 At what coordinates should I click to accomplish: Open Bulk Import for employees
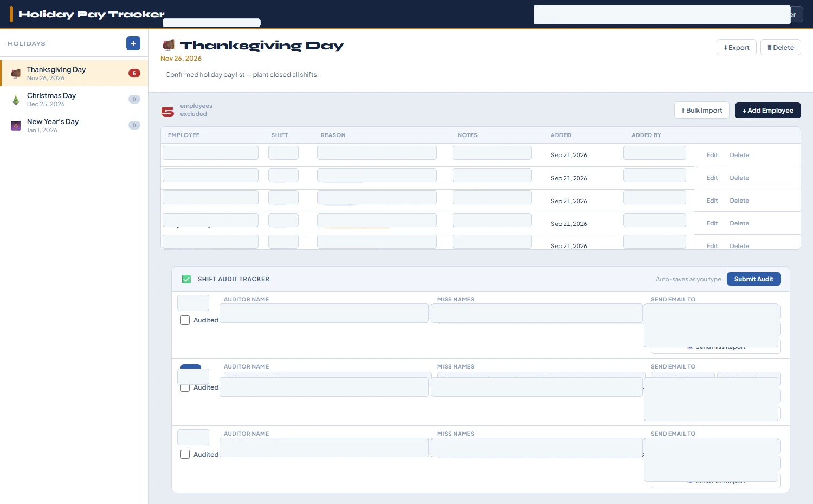tap(702, 110)
